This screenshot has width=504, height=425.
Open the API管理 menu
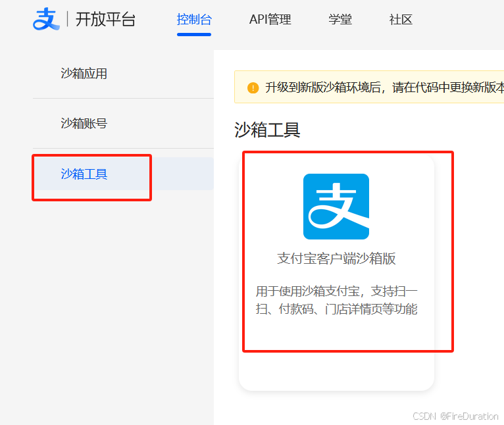click(x=270, y=20)
